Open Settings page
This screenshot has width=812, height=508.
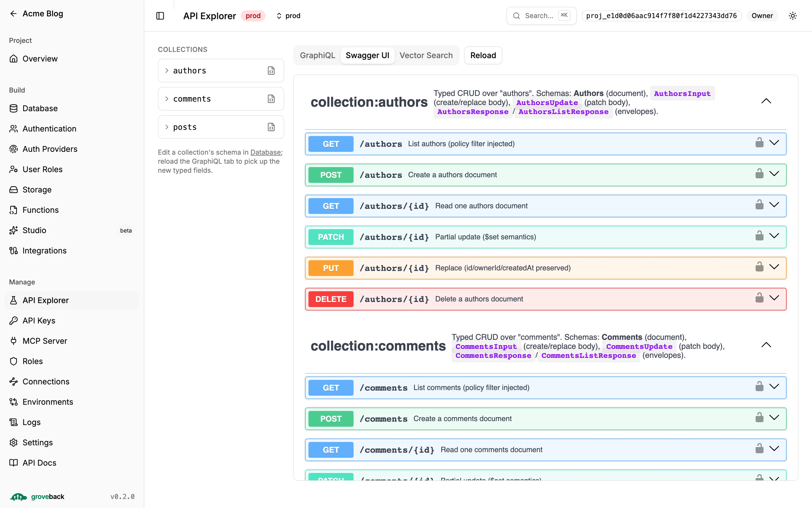tap(72, 443)
